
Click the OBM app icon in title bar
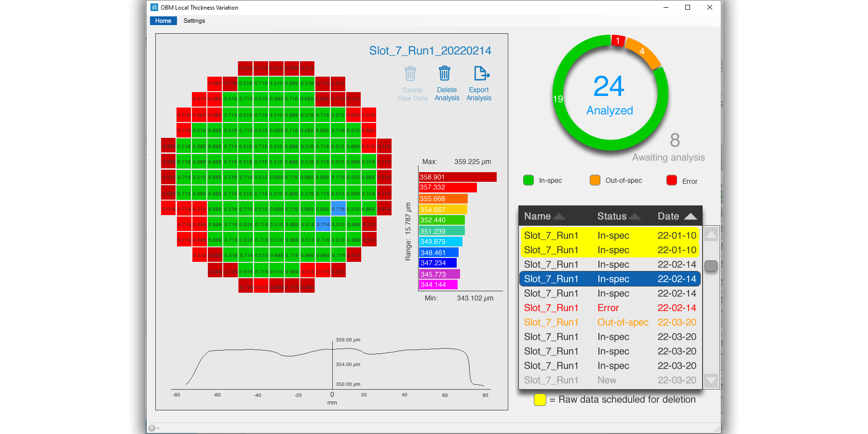coord(154,7)
